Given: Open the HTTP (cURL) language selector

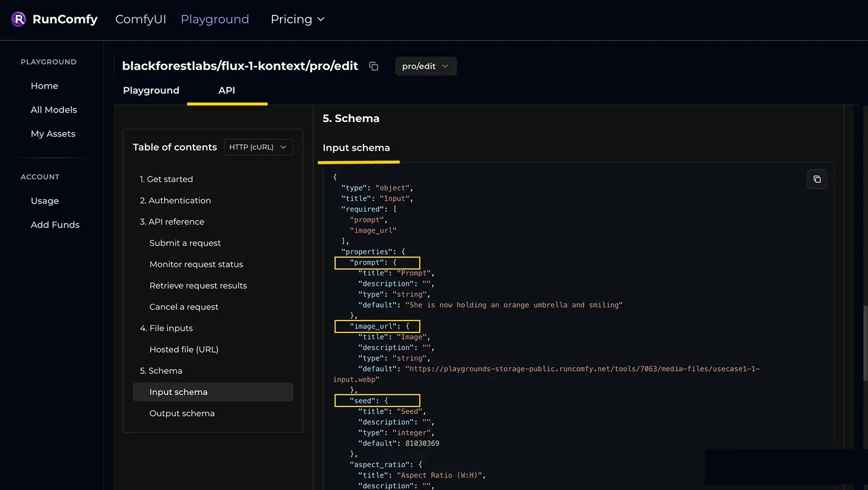Looking at the screenshot, I should (258, 147).
